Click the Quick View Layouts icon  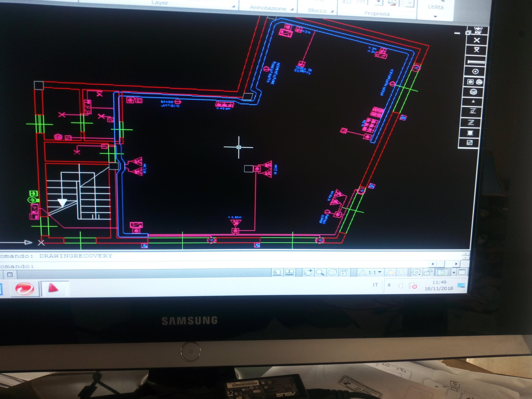point(289,272)
